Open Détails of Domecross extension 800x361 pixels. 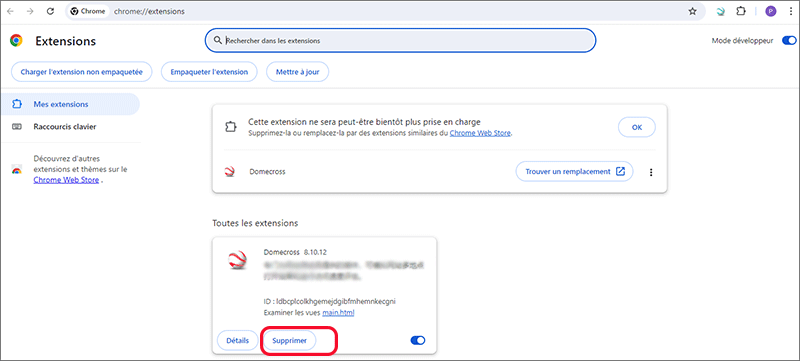[237, 341]
